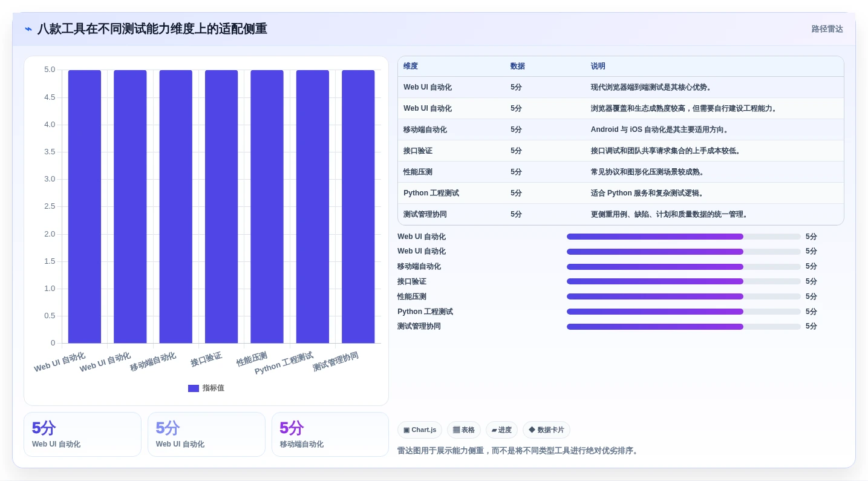Click the 接口验证 label on the chart x-axis
This screenshot has height=481, width=868.
click(x=206, y=359)
